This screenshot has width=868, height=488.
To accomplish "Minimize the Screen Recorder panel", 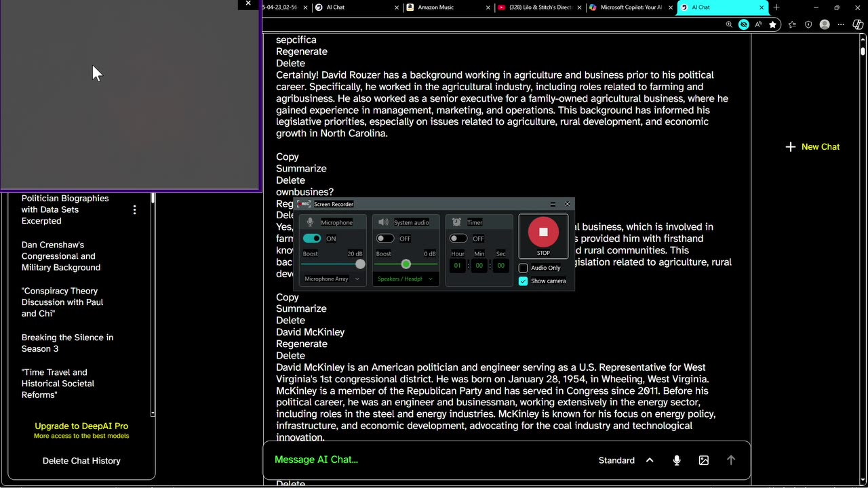I will point(553,204).
